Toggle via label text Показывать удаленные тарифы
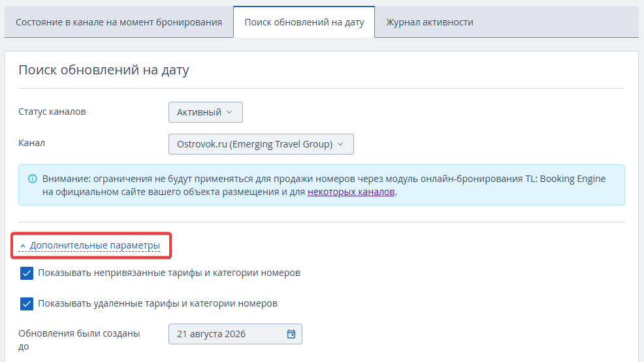Image resolution: width=644 pixels, height=362 pixels. click(157, 303)
